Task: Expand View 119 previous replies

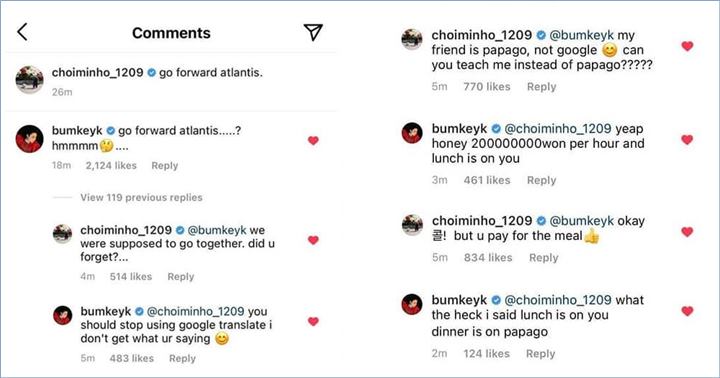Action: [x=141, y=197]
